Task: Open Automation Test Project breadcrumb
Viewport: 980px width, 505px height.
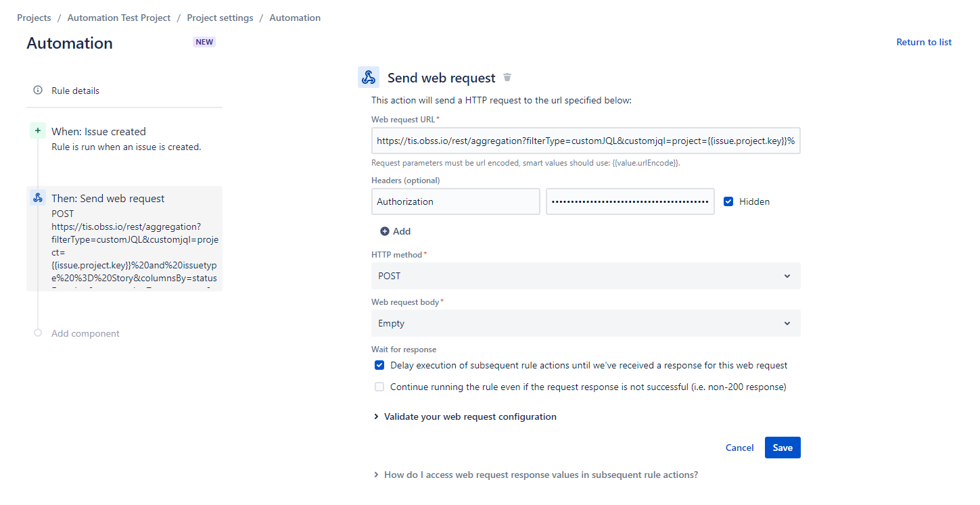Action: [119, 18]
